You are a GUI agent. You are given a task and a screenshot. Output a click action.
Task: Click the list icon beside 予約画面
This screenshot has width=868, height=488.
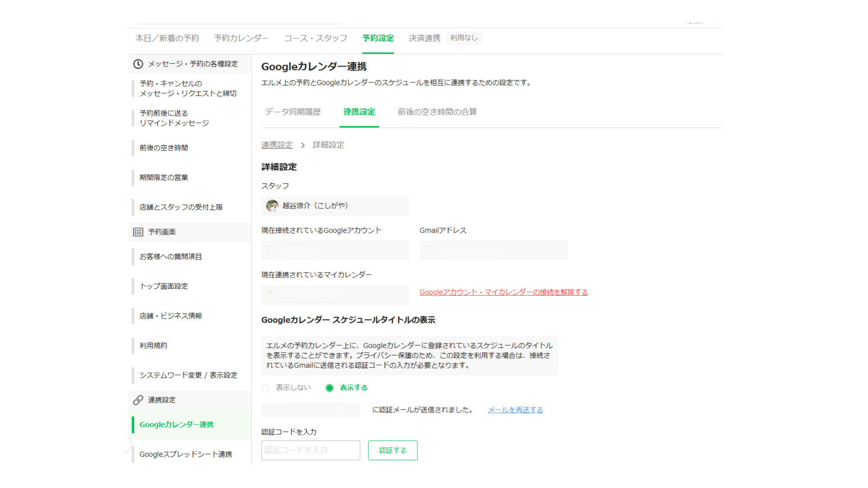pos(138,232)
